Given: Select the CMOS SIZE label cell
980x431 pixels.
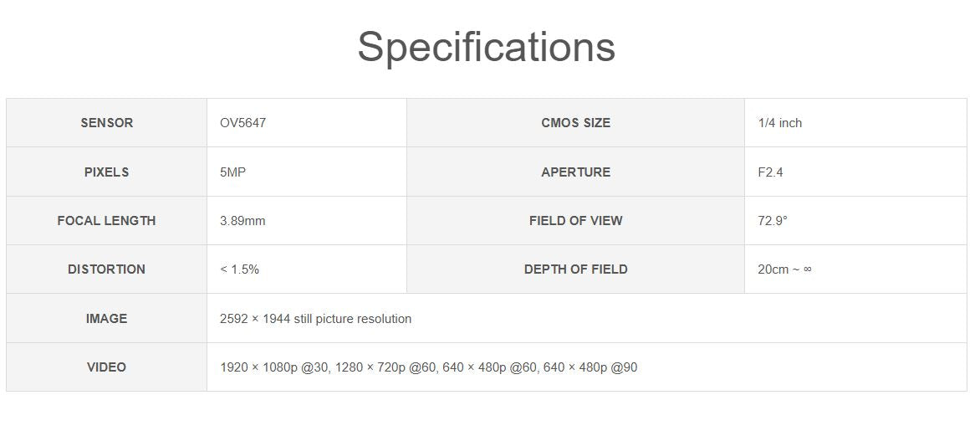Looking at the screenshot, I should (575, 123).
